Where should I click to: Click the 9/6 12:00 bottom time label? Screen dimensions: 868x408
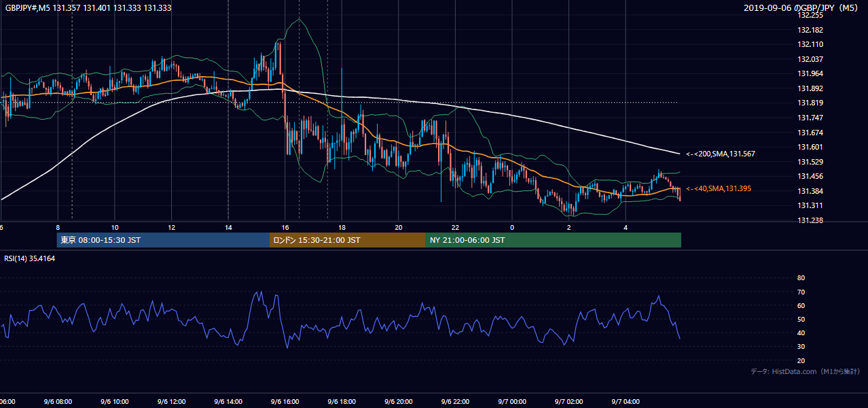(x=171, y=402)
